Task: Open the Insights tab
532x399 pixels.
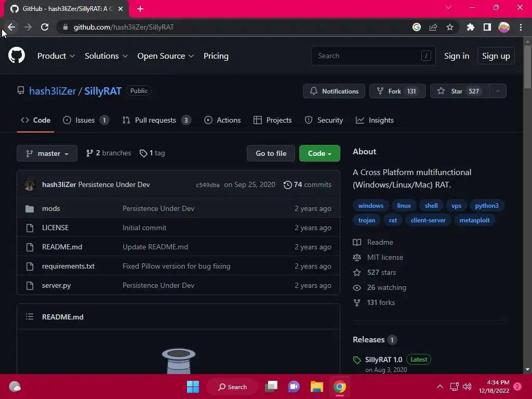Action: point(375,120)
